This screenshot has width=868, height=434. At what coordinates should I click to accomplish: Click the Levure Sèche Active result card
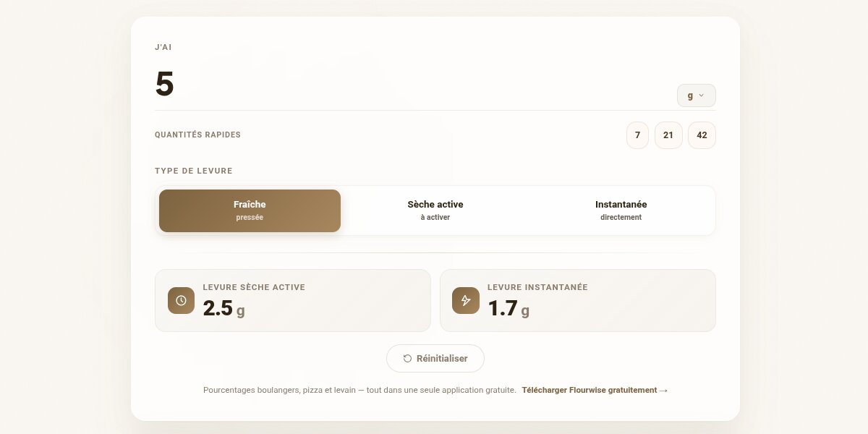[x=293, y=300]
